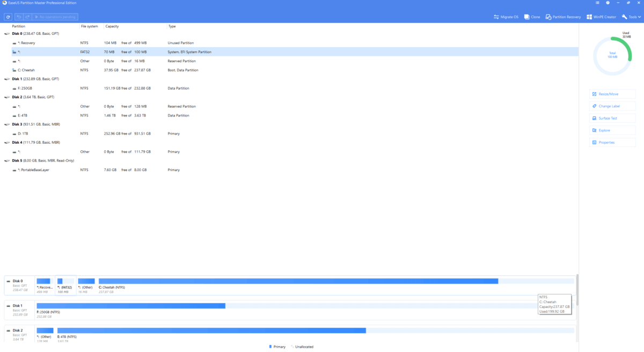644x352 pixels.
Task: Select the F: 250GB partition row
Action: pos(290,88)
